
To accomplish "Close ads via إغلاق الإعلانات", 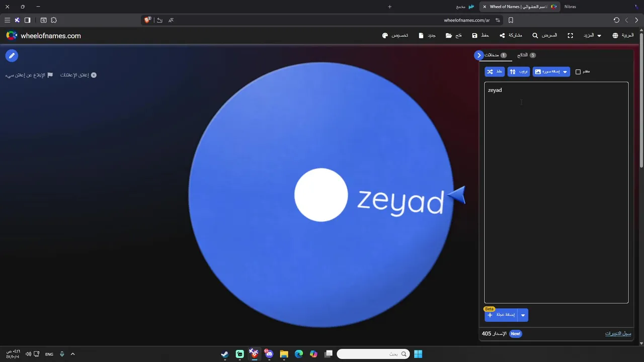I will pyautogui.click(x=78, y=75).
